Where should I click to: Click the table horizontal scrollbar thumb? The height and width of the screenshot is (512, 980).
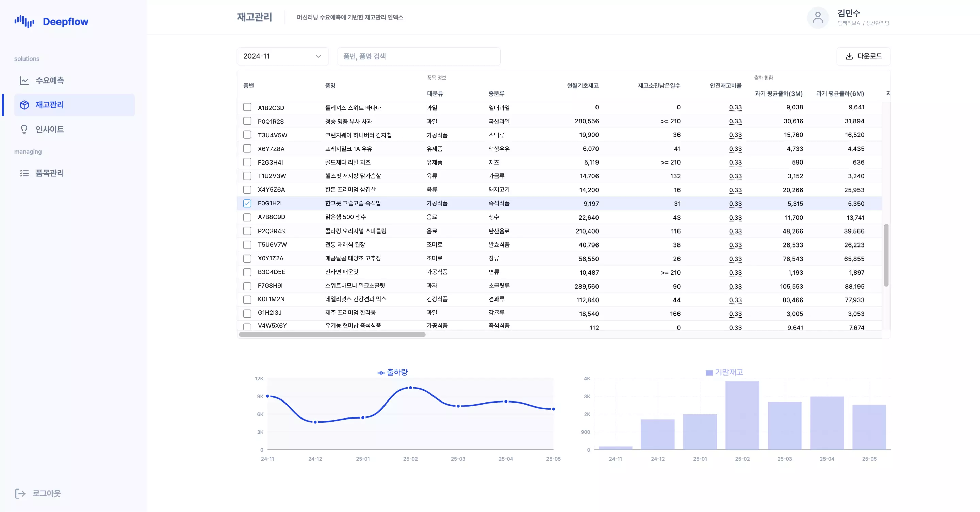click(332, 335)
